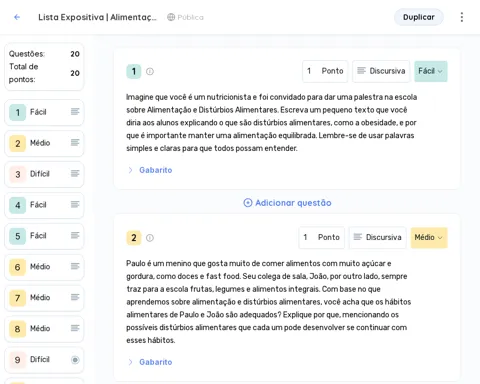480x384 pixels.
Task: Select question 4 Fácil in sidebar
Action: click(x=44, y=205)
